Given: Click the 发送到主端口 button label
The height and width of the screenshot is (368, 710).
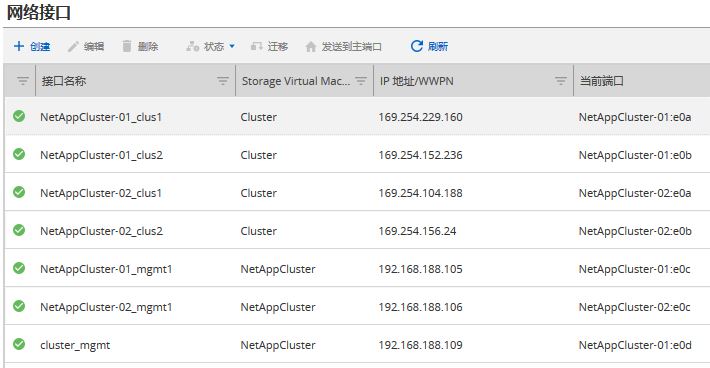Looking at the screenshot, I should (351, 47).
